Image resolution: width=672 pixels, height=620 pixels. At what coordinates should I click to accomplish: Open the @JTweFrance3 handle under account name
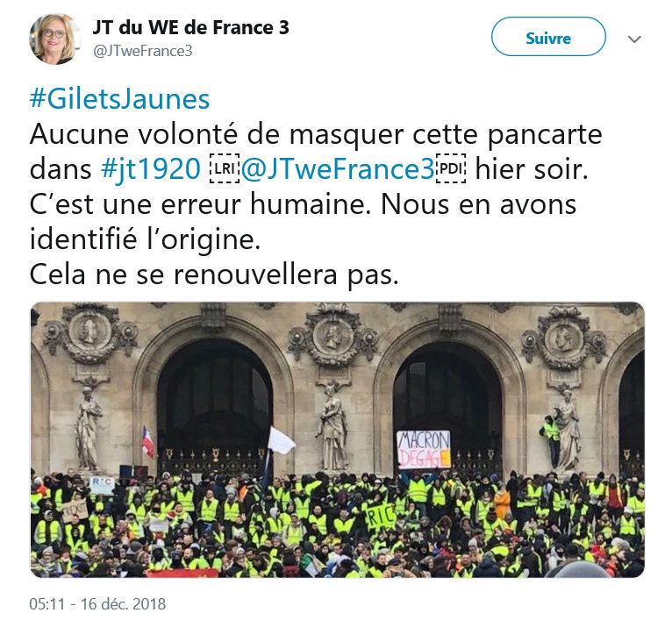[143, 51]
